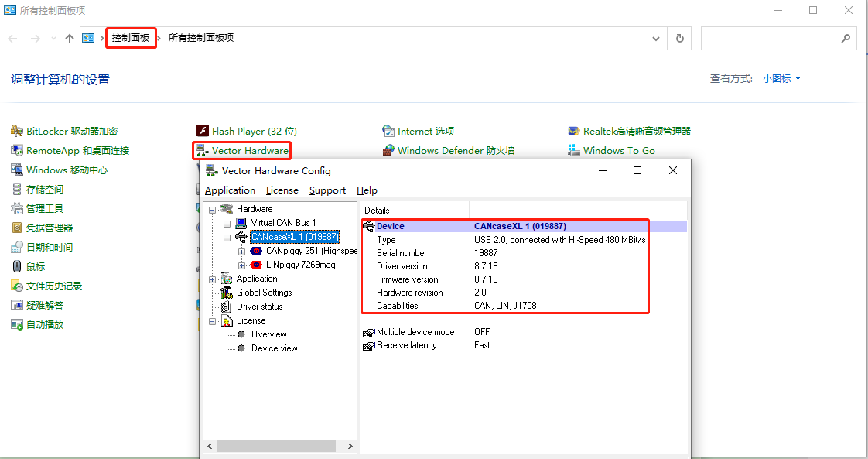Click the Receive latency icon
The width and height of the screenshot is (868, 459).
pyautogui.click(x=369, y=346)
